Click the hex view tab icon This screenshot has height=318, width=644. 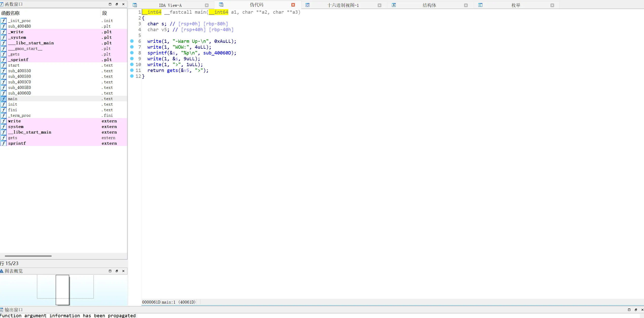pyautogui.click(x=307, y=5)
